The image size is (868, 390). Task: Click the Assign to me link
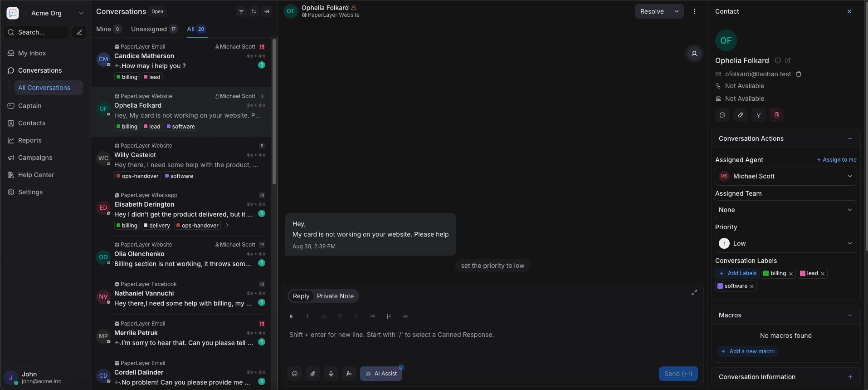836,160
